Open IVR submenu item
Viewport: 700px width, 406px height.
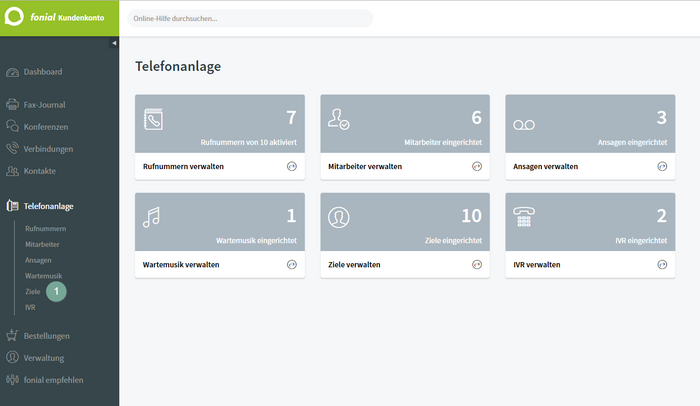point(30,307)
